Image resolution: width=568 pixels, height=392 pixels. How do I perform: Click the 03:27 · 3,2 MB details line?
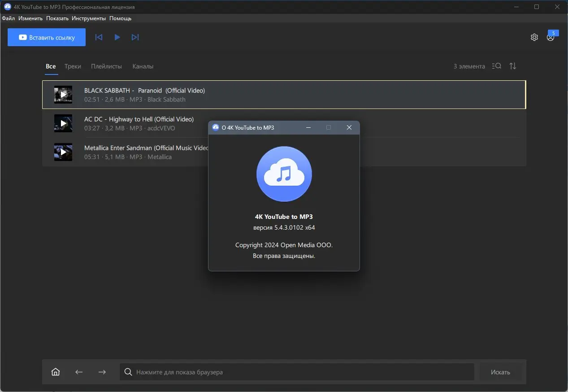click(x=130, y=128)
